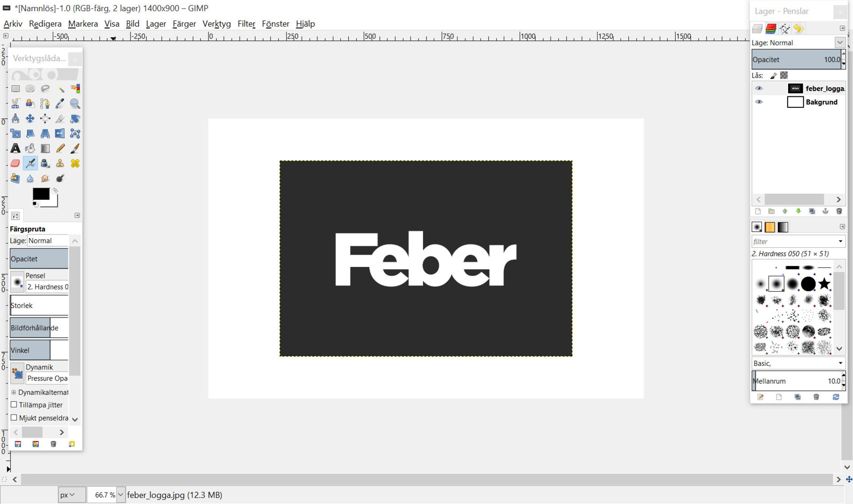This screenshot has width=853, height=504.
Task: Hide the feber_logga layer
Action: coord(759,88)
